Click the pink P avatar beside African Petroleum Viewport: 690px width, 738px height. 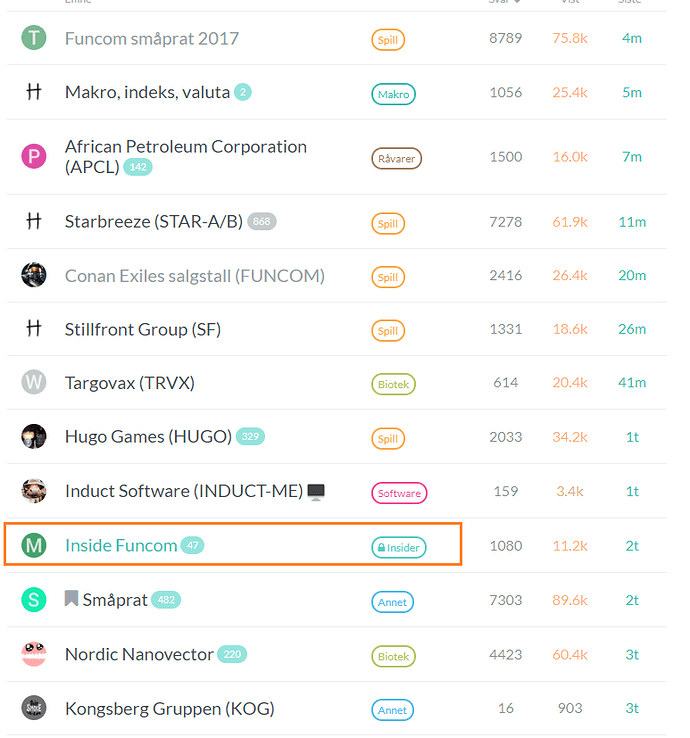point(34,156)
